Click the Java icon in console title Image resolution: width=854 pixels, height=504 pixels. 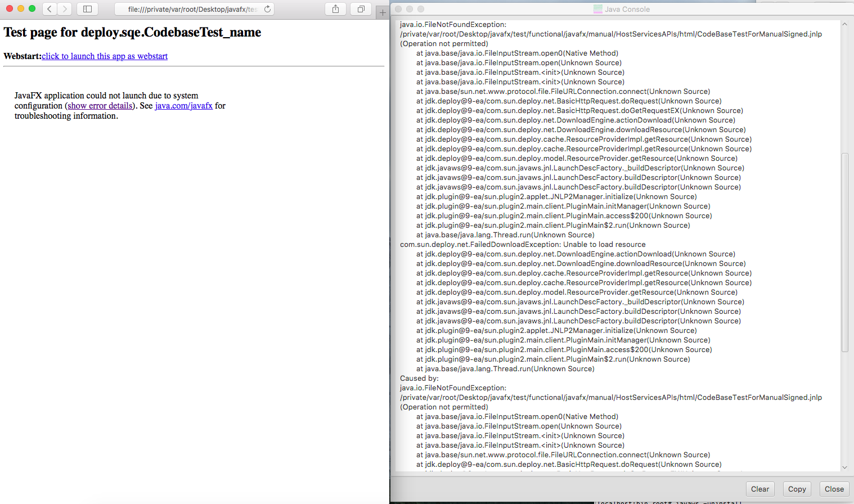tap(597, 9)
